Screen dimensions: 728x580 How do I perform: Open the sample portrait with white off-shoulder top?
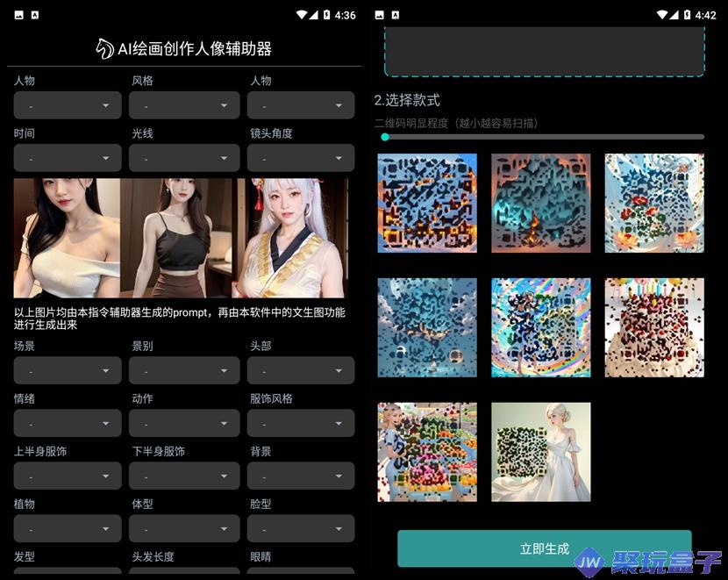67,238
